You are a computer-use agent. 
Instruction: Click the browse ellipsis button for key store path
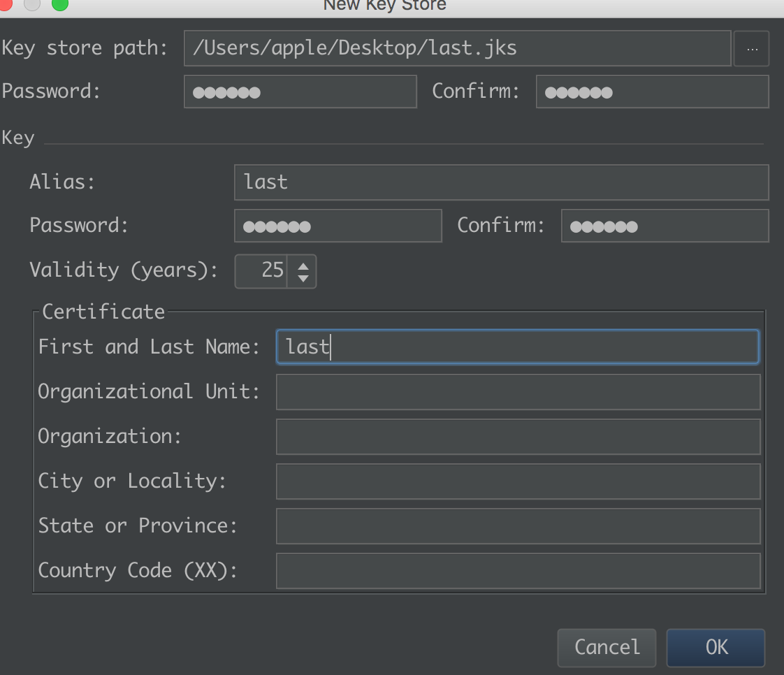pos(751,48)
